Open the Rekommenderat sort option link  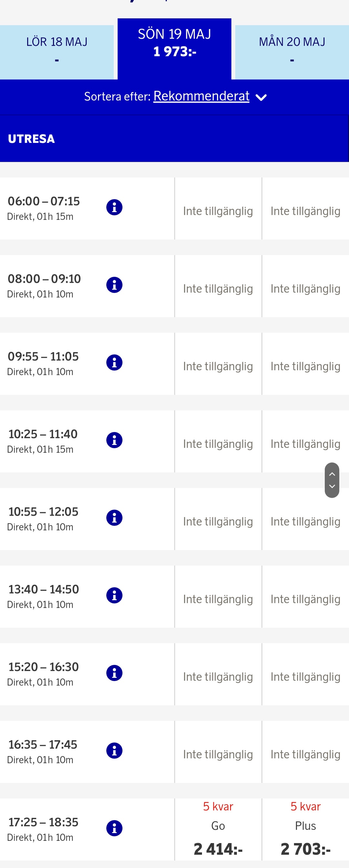click(201, 96)
